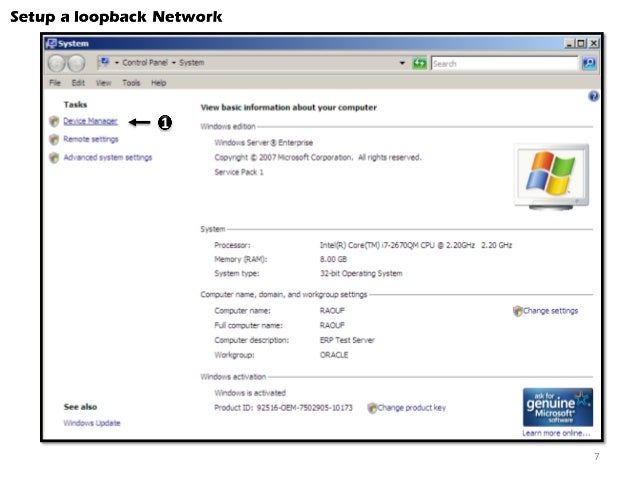Open Advanced system settings link
This screenshot has height=479, width=638.
pos(107,157)
